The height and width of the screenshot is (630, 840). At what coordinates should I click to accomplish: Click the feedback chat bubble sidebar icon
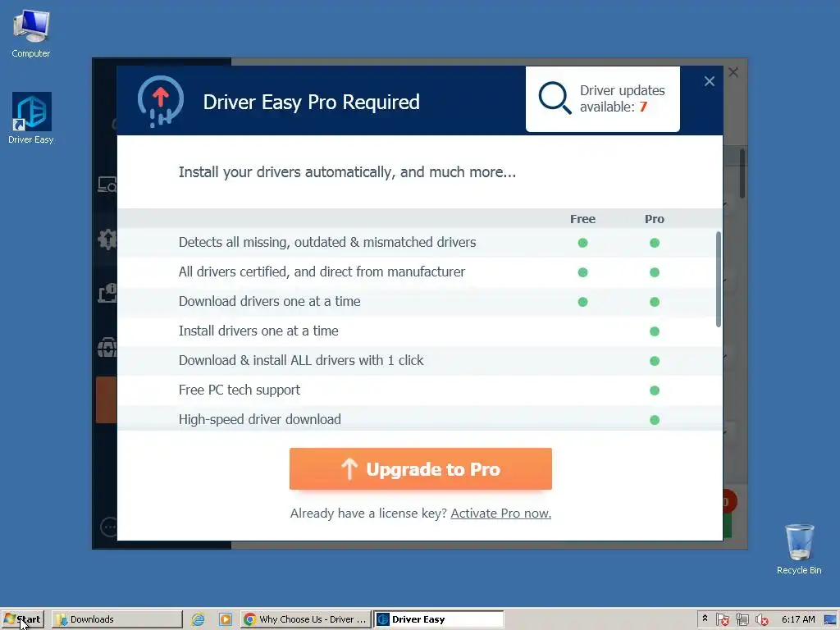coord(108,527)
